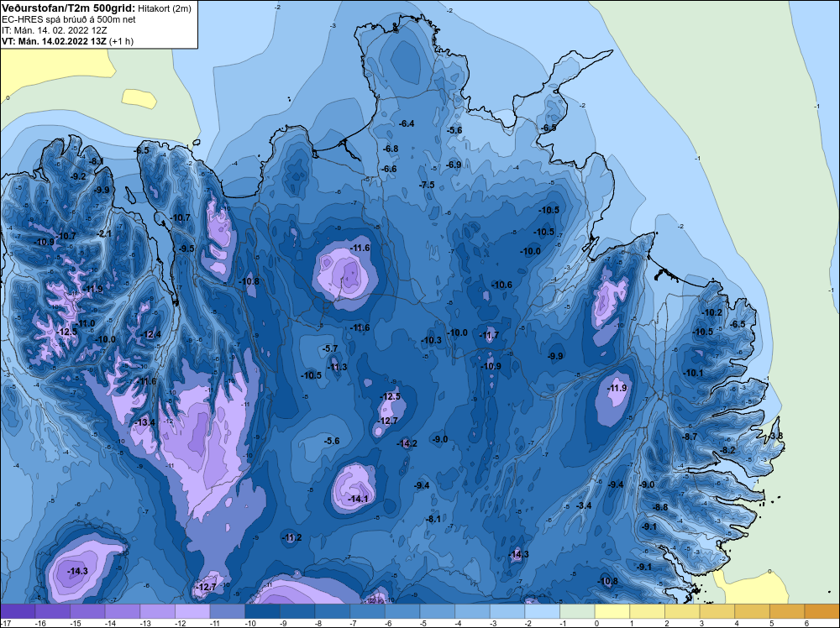Click the small yellow warm patch offshore northwest

139,99
